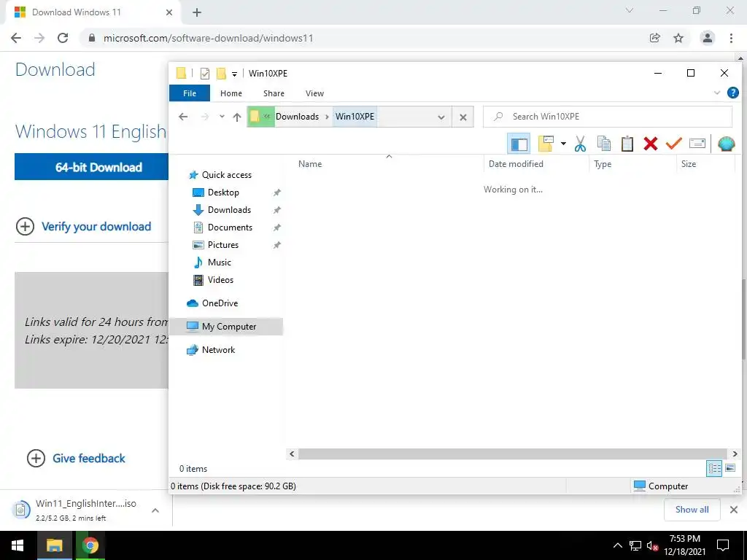Go back in Explorer navigation
The height and width of the screenshot is (560, 747).
[183, 117]
